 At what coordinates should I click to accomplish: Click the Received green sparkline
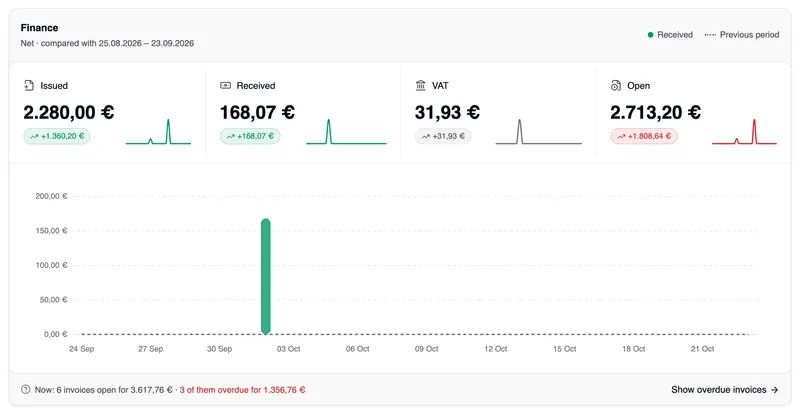(346, 132)
